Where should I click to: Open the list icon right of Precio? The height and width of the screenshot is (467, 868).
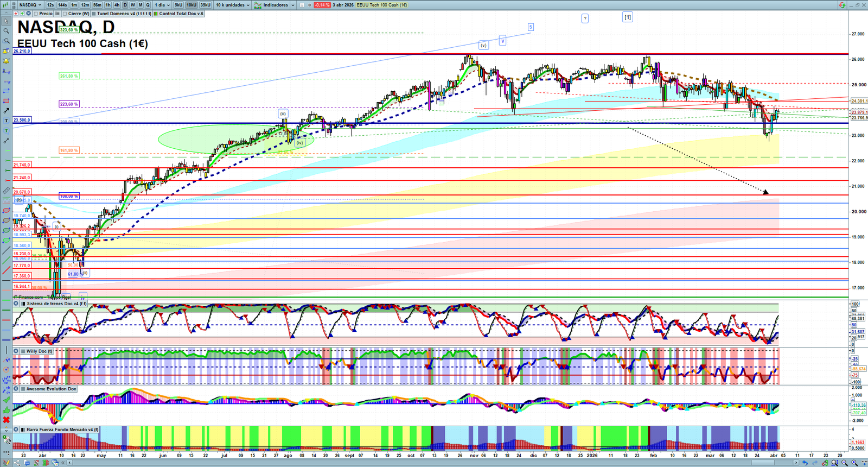(x=58, y=14)
